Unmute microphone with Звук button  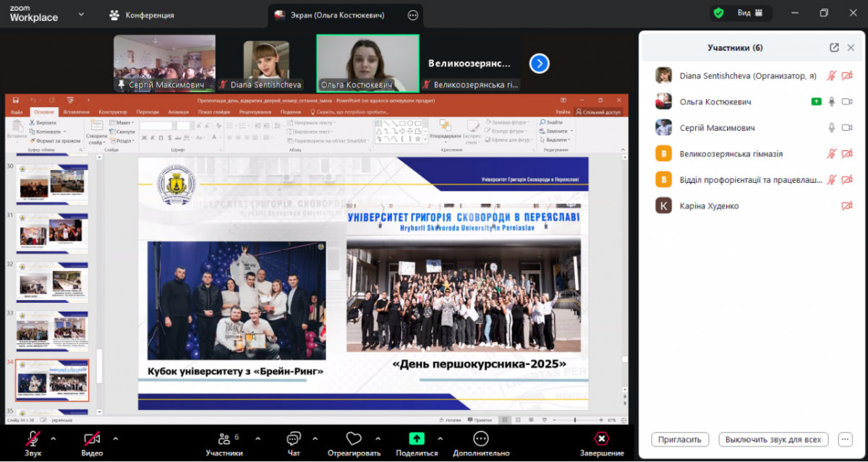pos(33,438)
